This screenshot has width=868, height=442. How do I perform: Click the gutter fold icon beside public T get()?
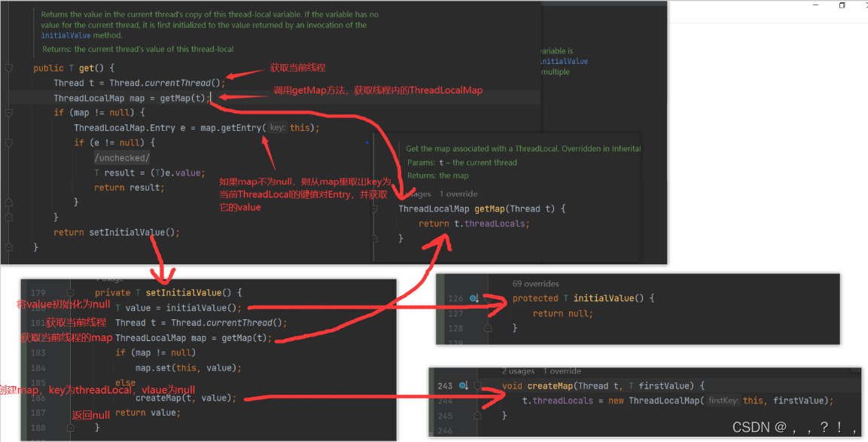tap(8, 68)
